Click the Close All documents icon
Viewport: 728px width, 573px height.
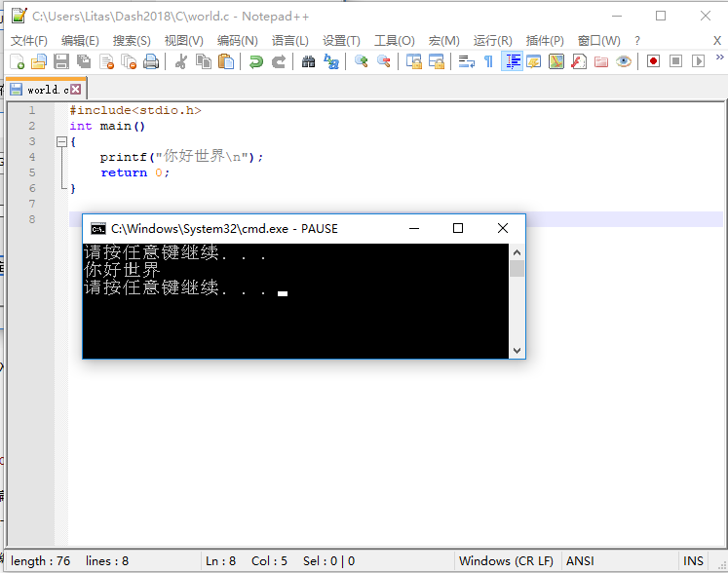click(129, 61)
